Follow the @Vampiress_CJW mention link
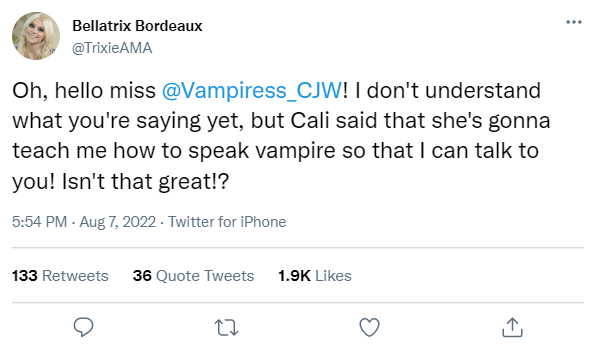 tap(252, 91)
